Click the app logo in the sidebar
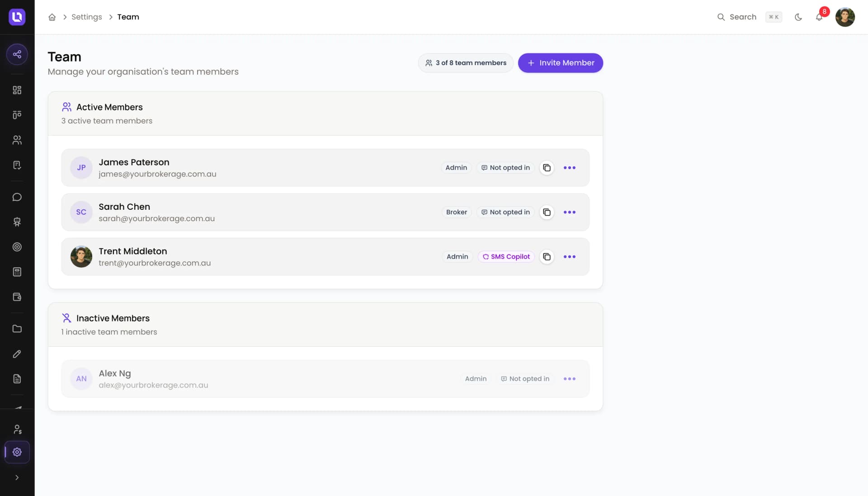 17,17
